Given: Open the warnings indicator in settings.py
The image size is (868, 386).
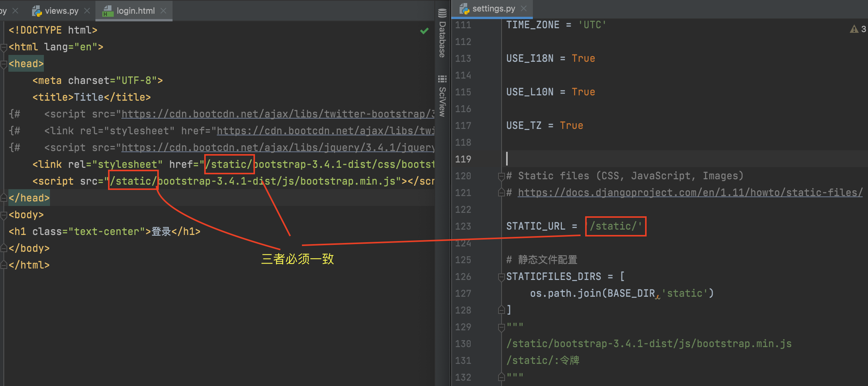Looking at the screenshot, I should click(858, 29).
